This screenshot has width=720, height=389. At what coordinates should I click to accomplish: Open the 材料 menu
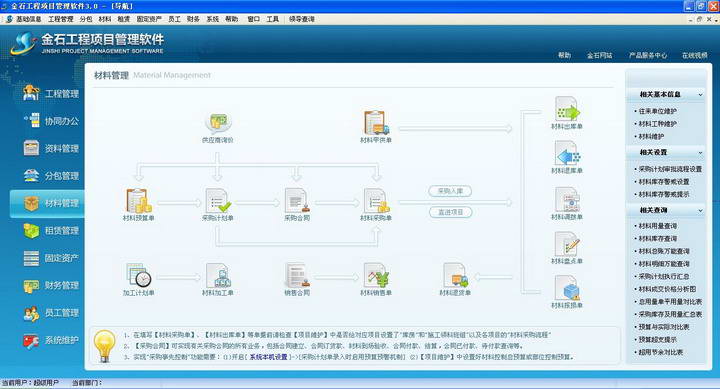click(x=105, y=19)
